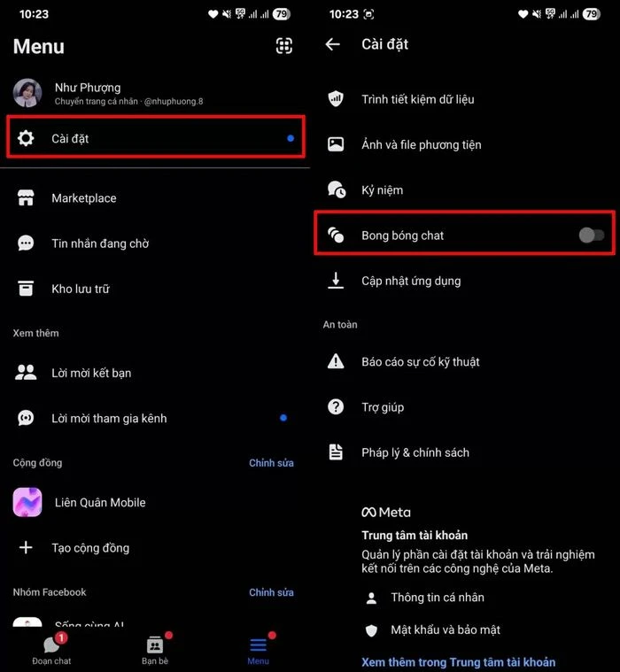Go back with the arrow beside Cài đặt
The height and width of the screenshot is (672, 620).
[x=333, y=44]
